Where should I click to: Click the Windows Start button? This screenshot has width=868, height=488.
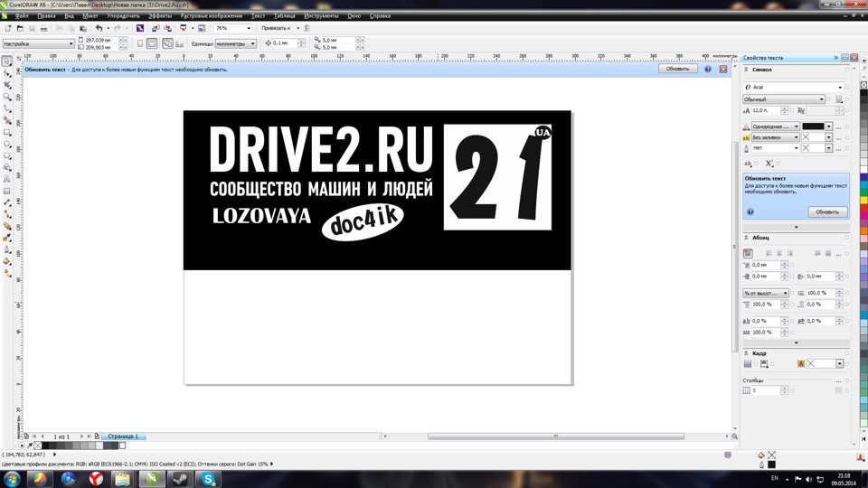12,479
